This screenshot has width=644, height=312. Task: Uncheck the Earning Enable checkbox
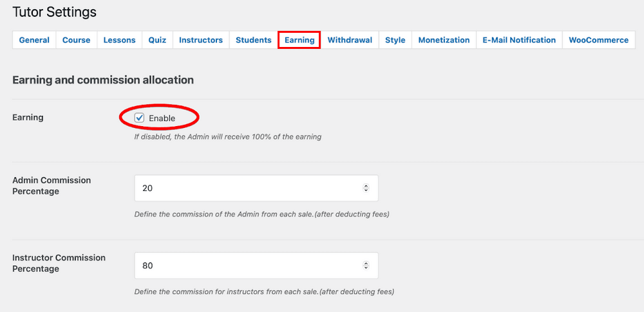point(140,118)
